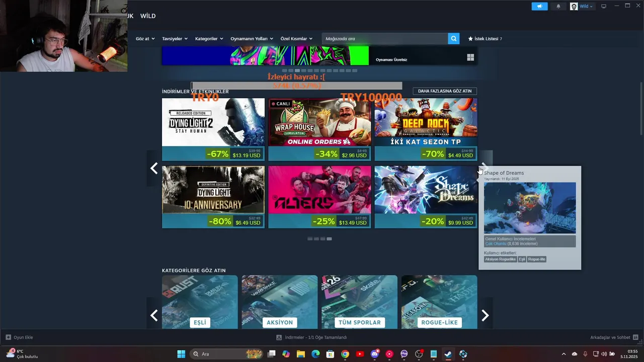
Task: Open the AKSİYON category card
Action: coord(280,302)
